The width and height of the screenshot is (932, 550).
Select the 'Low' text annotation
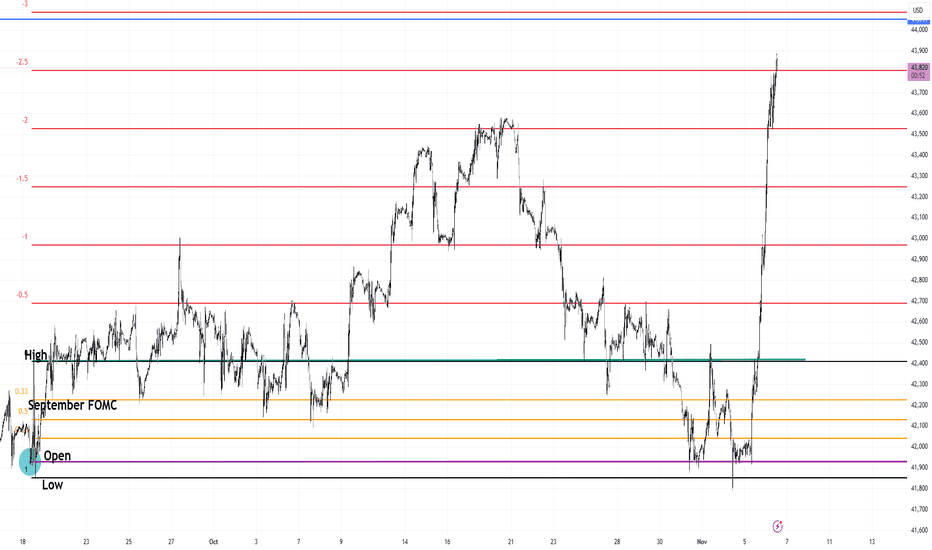click(x=52, y=485)
